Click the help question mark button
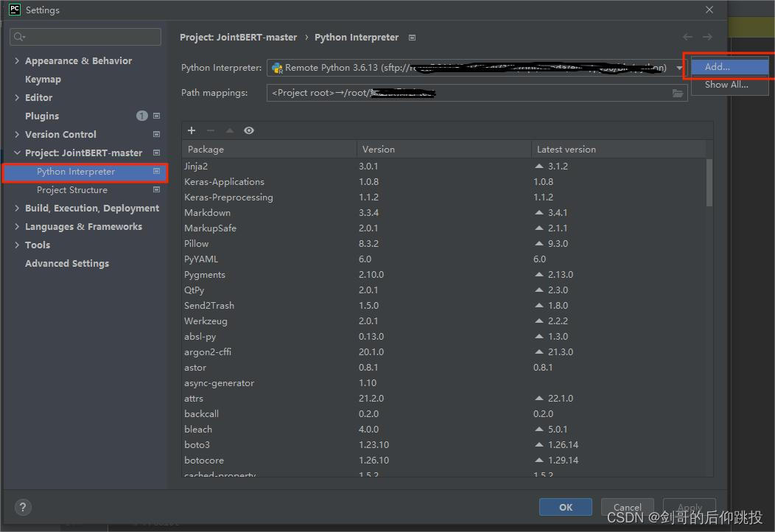The width and height of the screenshot is (775, 532). (24, 507)
